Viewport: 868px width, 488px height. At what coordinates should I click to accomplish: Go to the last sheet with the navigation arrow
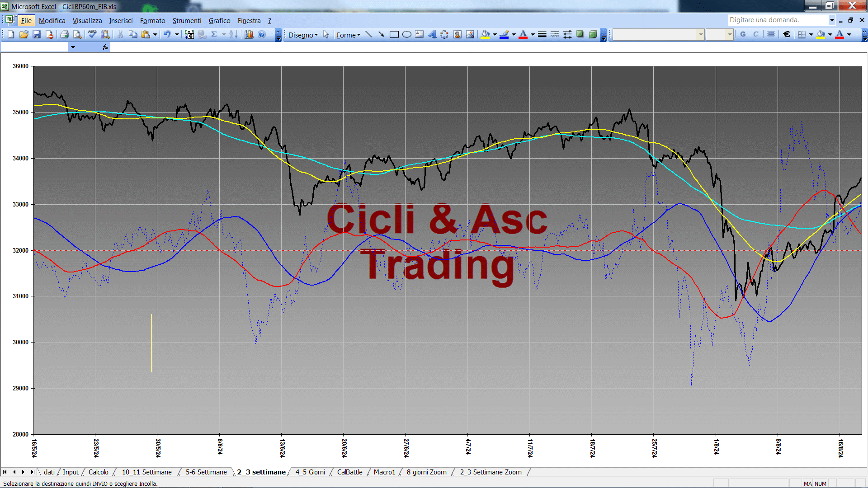(x=32, y=472)
